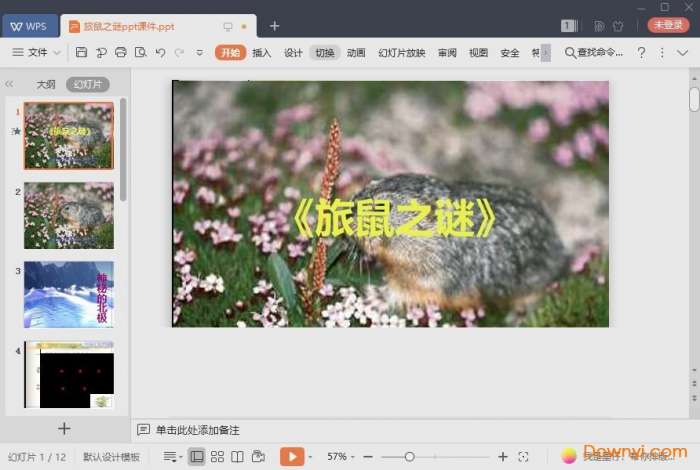
Task: Click the export-to-PDF icon beside Save
Action: [101, 52]
